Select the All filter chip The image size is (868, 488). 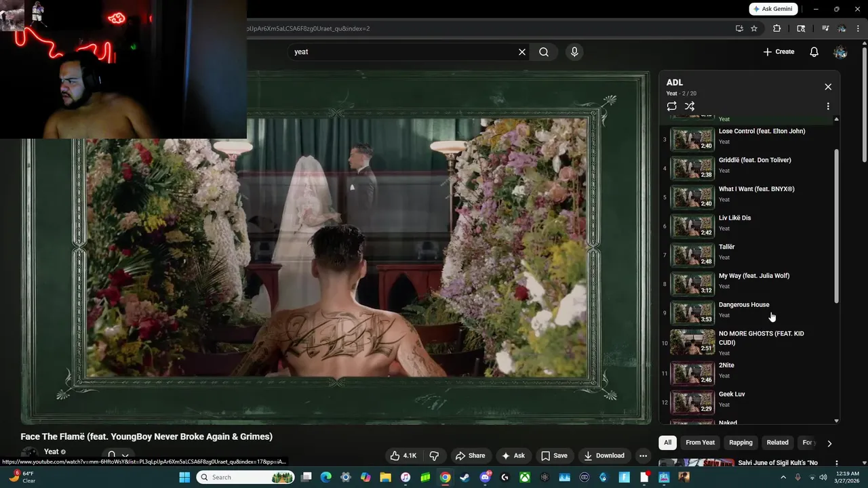pyautogui.click(x=667, y=443)
